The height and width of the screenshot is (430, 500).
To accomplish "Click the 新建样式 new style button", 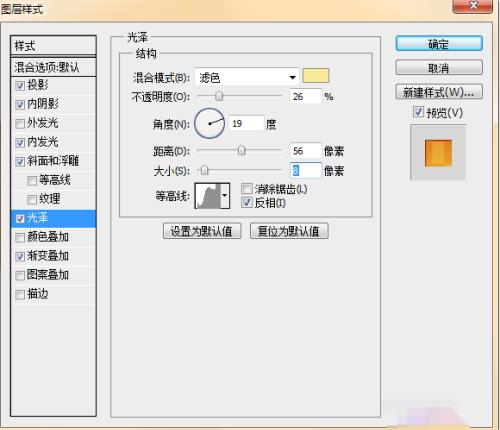I will 439,92.
